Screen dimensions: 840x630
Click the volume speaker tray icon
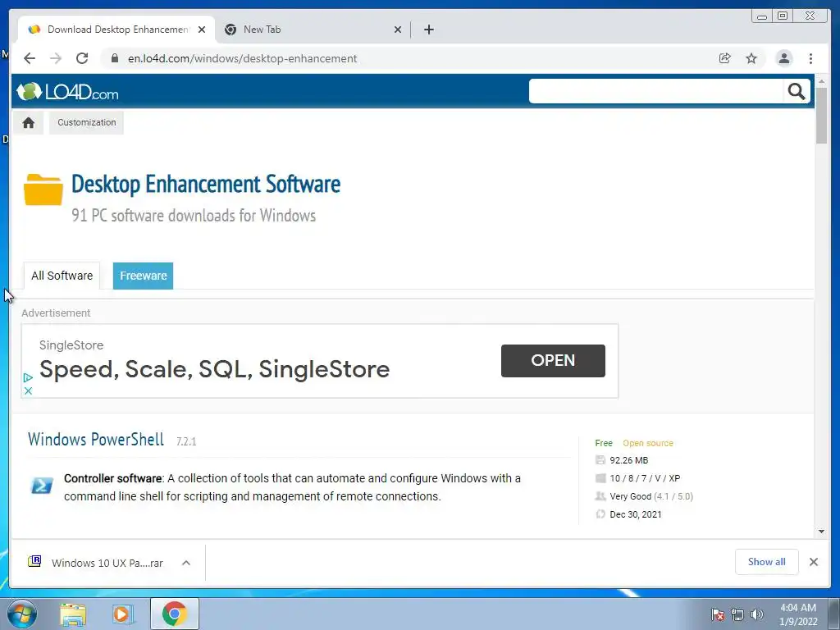[x=757, y=614]
